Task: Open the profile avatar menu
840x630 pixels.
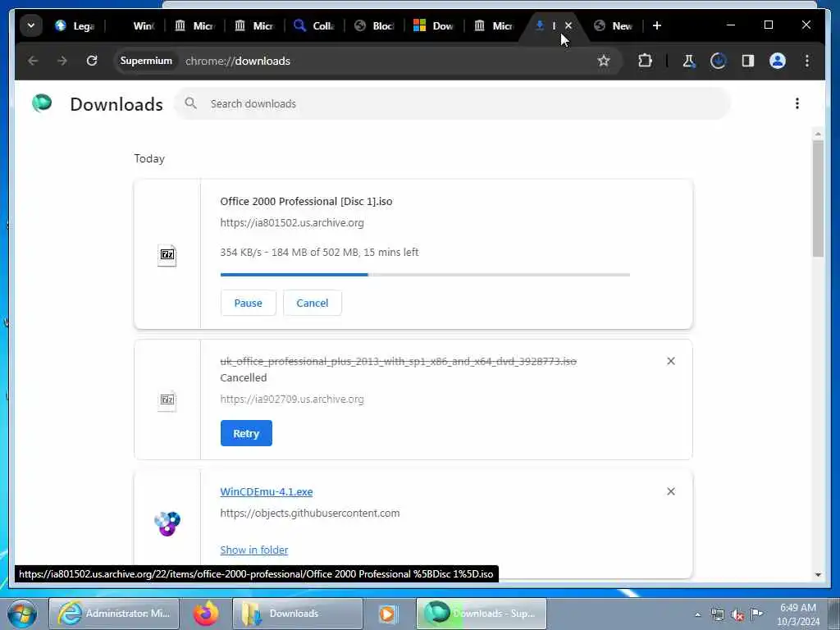Action: (778, 61)
